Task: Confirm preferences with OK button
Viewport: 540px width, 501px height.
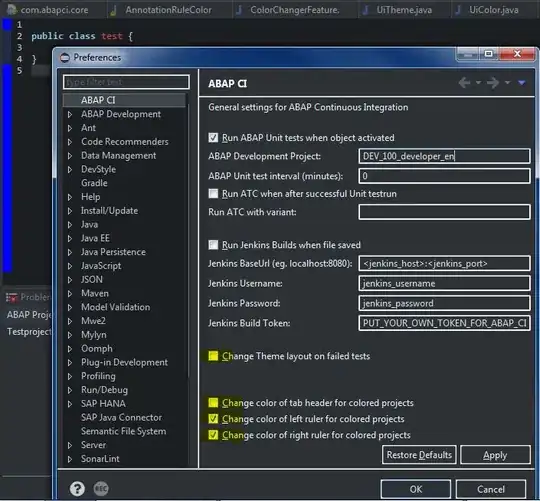Action: click(x=416, y=489)
